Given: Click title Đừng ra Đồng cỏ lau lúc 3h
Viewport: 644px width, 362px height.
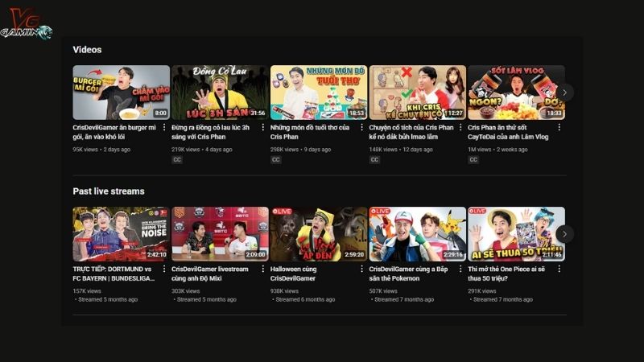Looking at the screenshot, I should click(x=210, y=132).
